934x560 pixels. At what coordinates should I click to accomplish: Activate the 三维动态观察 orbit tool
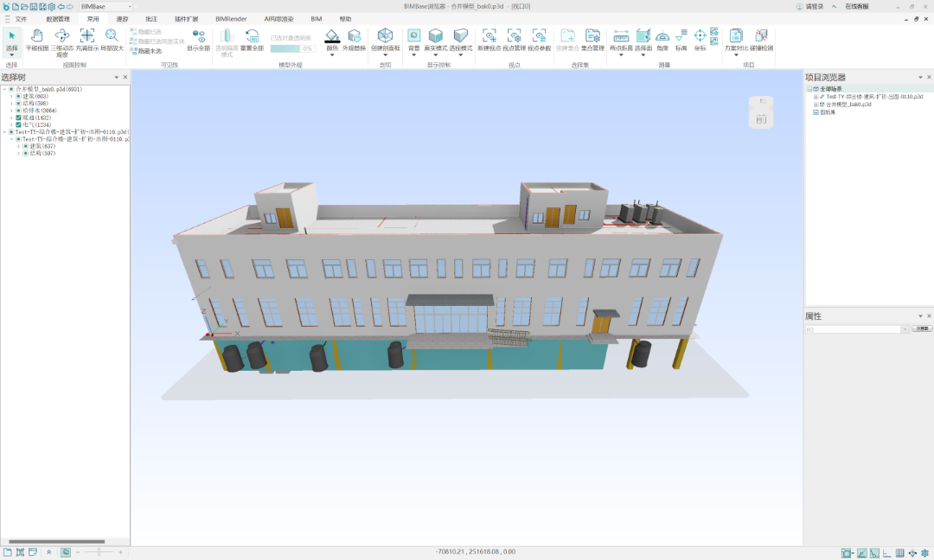62,40
